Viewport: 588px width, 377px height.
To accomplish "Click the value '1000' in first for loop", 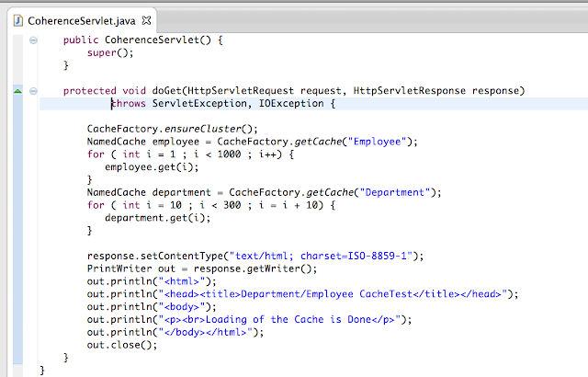I will [x=229, y=154].
